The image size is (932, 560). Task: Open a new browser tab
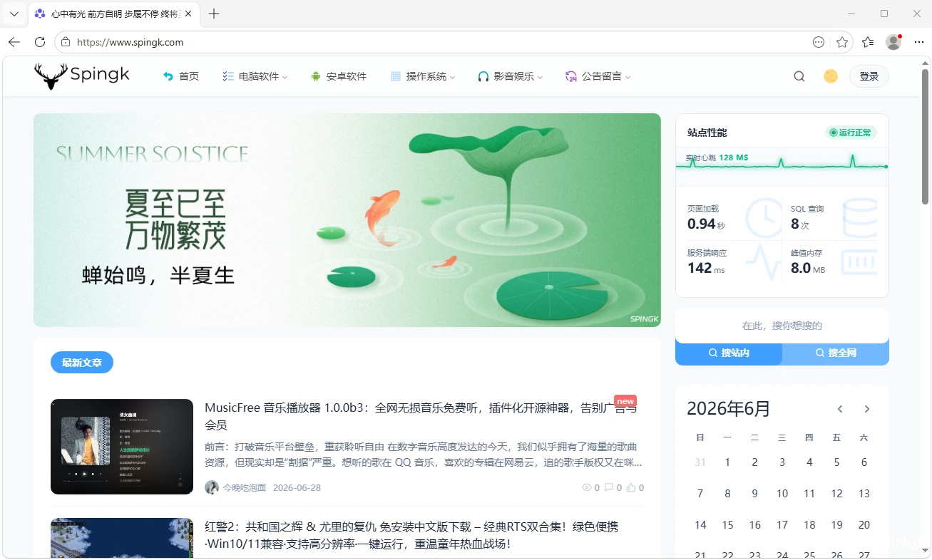[214, 14]
